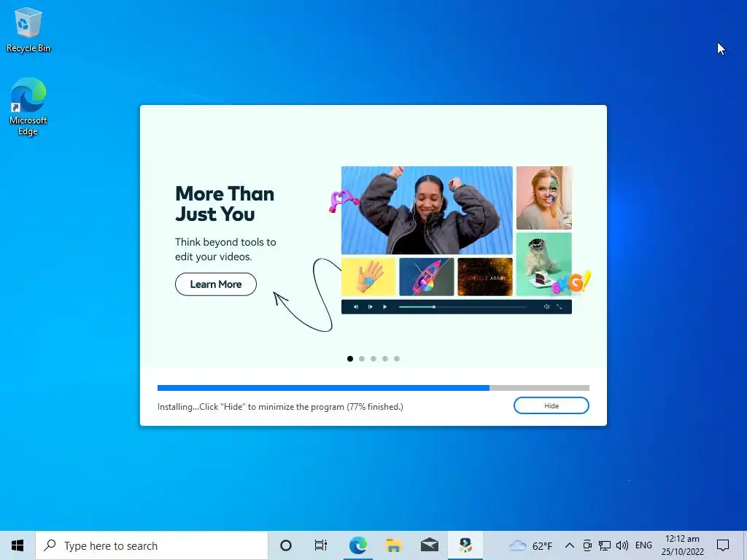Click the Learn More button
The image size is (747, 560).
[x=216, y=284]
